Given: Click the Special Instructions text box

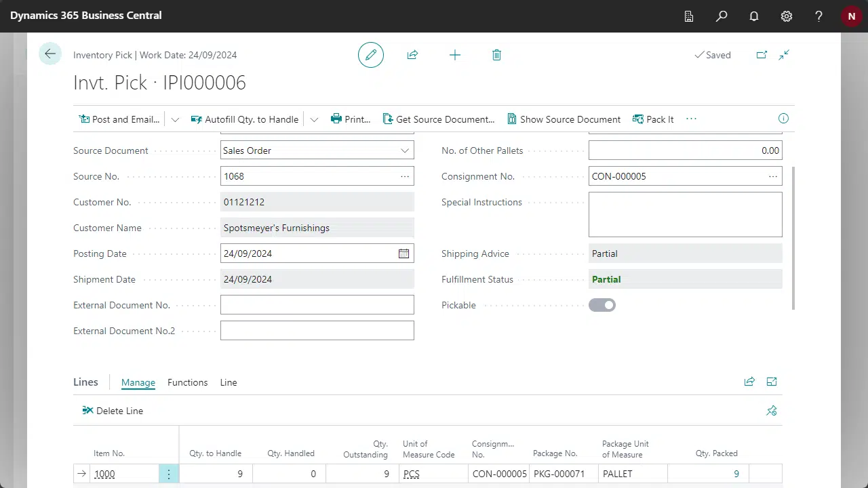Looking at the screenshot, I should pos(686,214).
